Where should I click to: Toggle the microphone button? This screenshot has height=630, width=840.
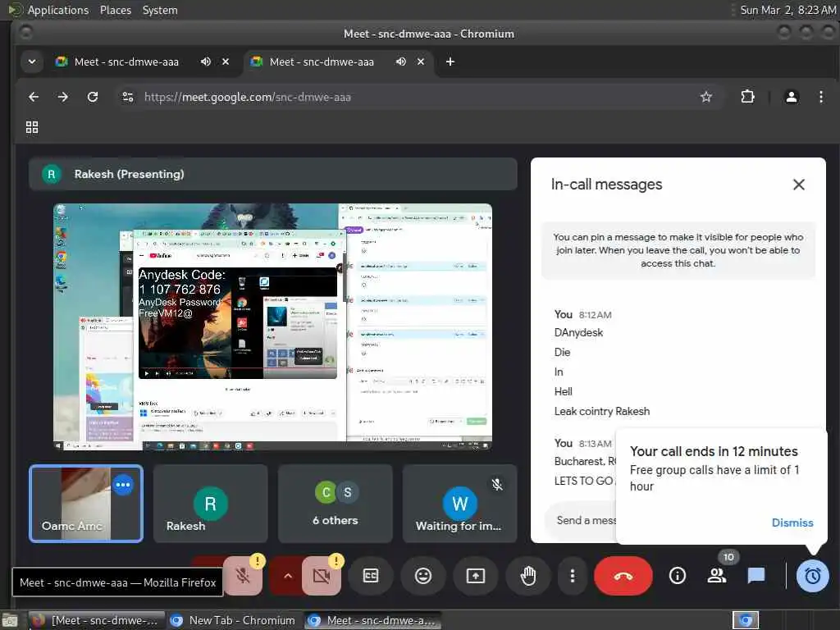[x=243, y=576]
